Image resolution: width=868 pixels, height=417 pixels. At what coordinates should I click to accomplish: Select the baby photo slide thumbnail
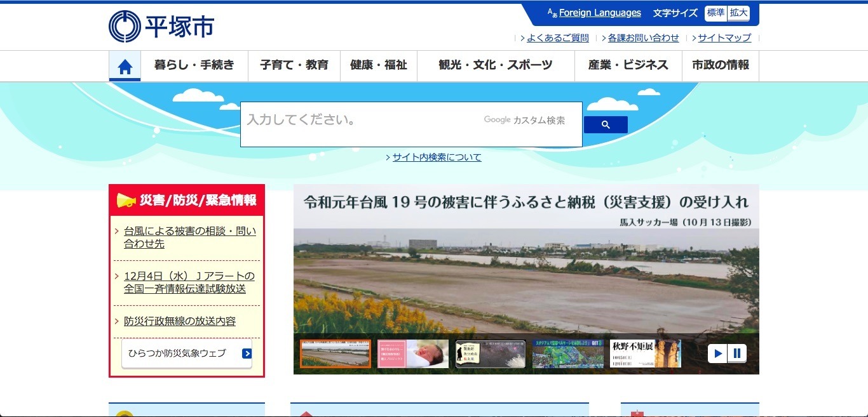[x=412, y=354]
